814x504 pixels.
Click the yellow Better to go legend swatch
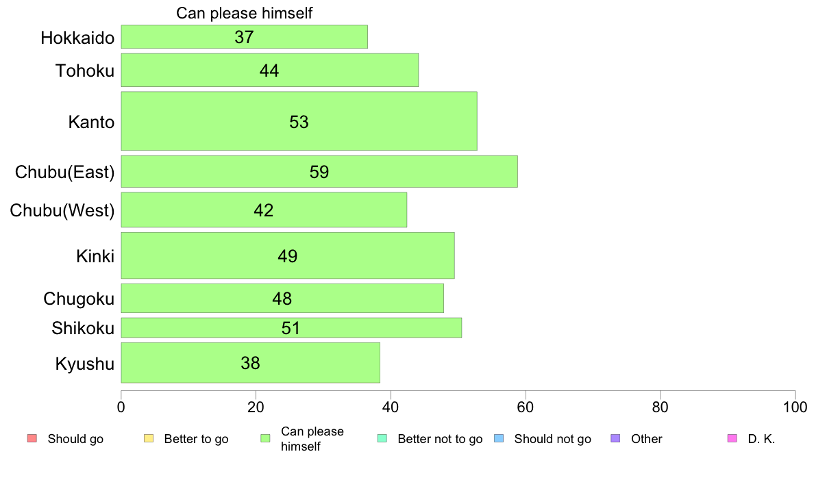(149, 438)
